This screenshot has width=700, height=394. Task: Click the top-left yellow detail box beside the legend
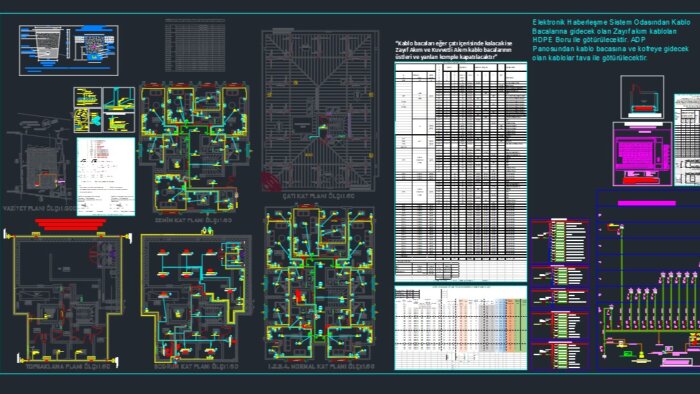coord(88,97)
